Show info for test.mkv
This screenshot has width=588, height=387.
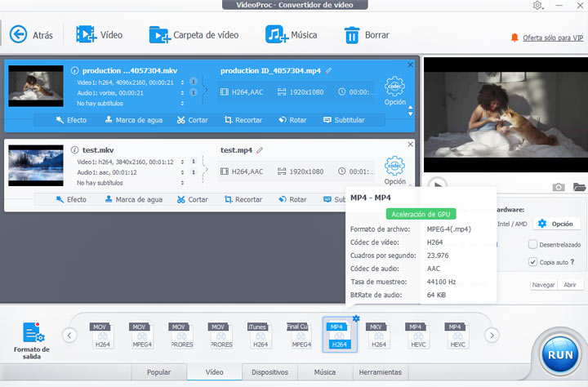(x=74, y=150)
